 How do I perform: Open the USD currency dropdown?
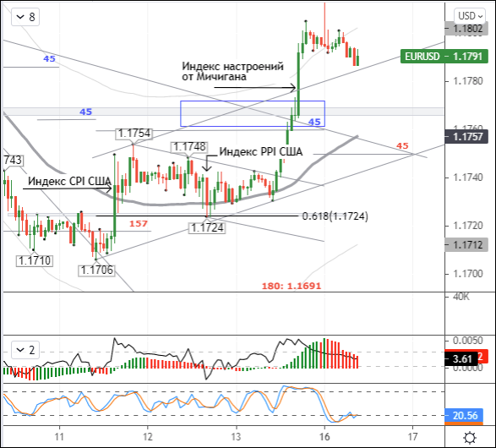470,16
